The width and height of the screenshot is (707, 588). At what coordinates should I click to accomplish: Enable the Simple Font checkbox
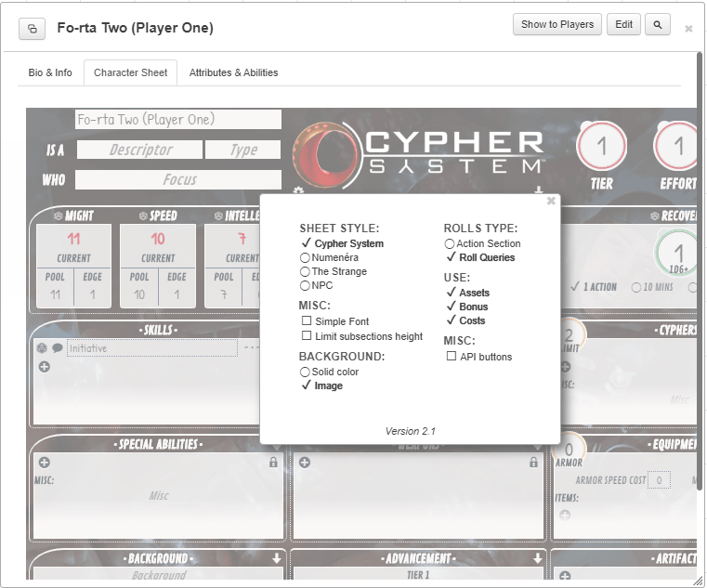307,321
